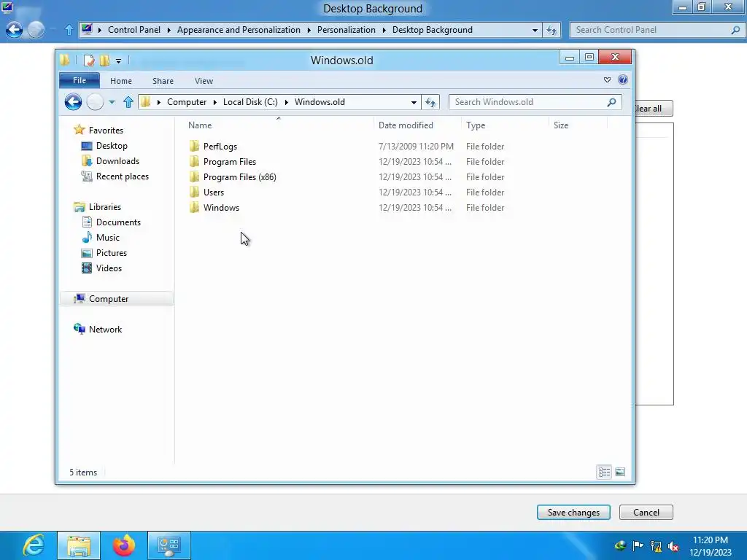
Task: Click the Personalization breadcrumb in Control Panel
Action: (347, 29)
